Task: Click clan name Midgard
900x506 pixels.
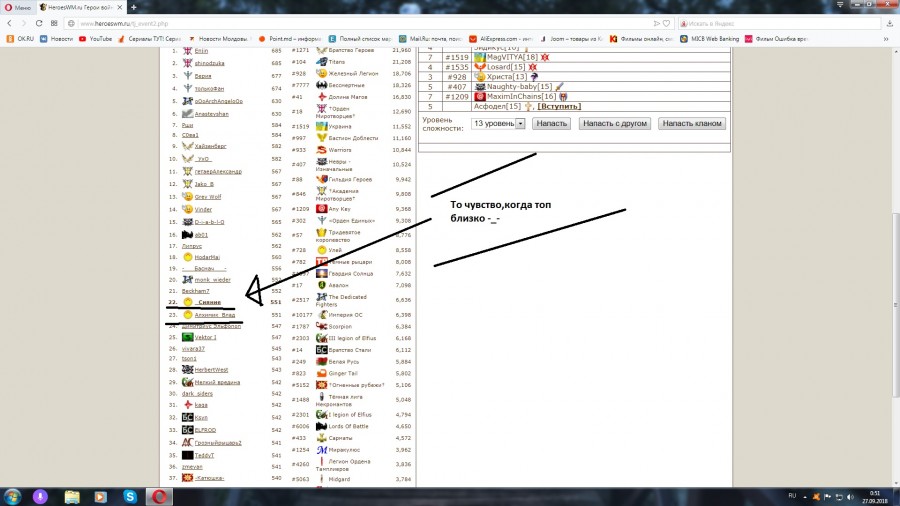Action: coord(339,479)
